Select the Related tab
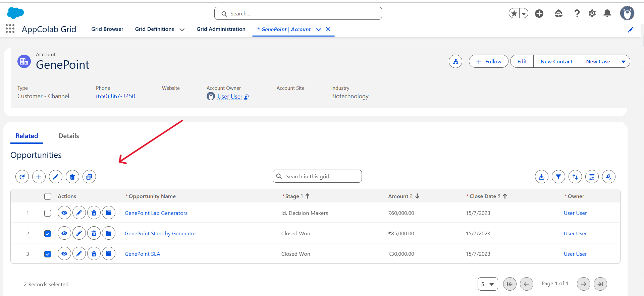This screenshot has height=296, width=644. [x=27, y=136]
